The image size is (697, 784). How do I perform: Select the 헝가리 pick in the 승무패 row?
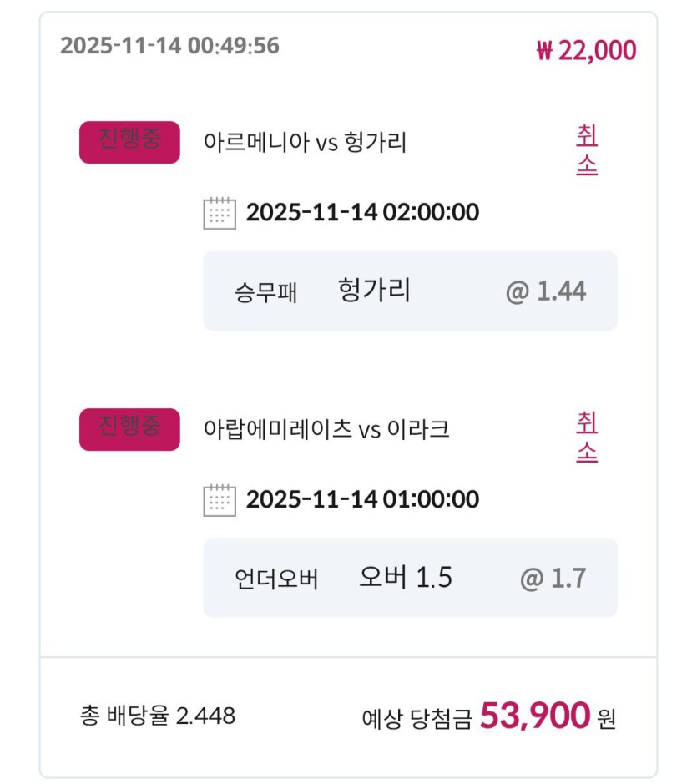point(375,291)
